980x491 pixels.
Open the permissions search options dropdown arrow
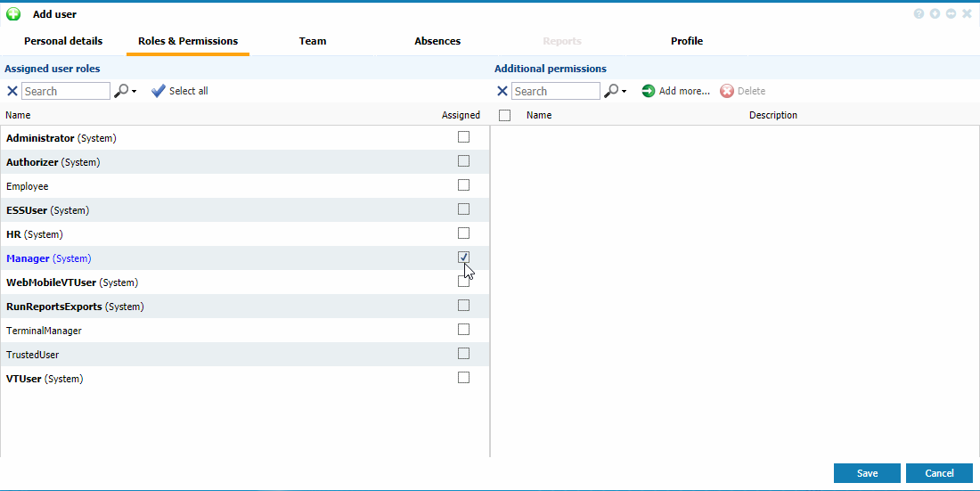(x=624, y=92)
